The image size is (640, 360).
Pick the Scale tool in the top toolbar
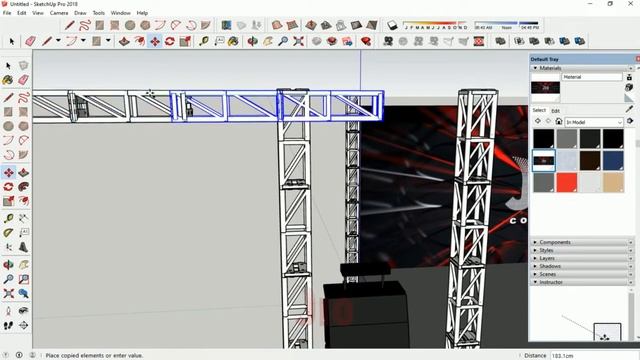pos(185,41)
